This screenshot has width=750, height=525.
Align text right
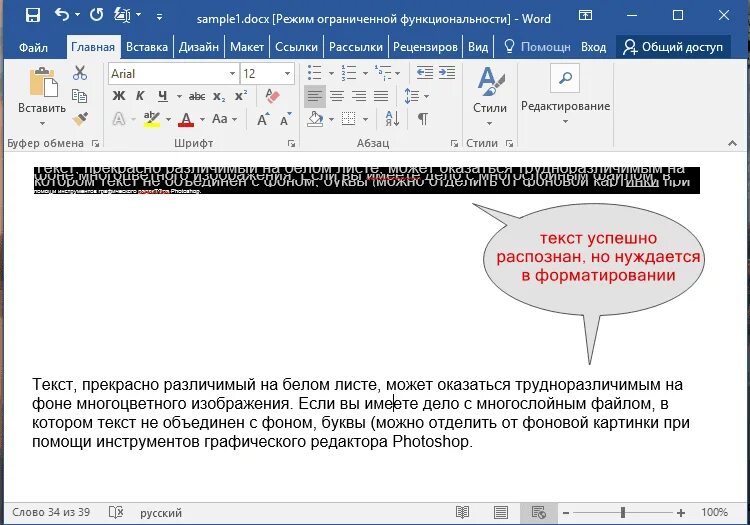tap(359, 96)
